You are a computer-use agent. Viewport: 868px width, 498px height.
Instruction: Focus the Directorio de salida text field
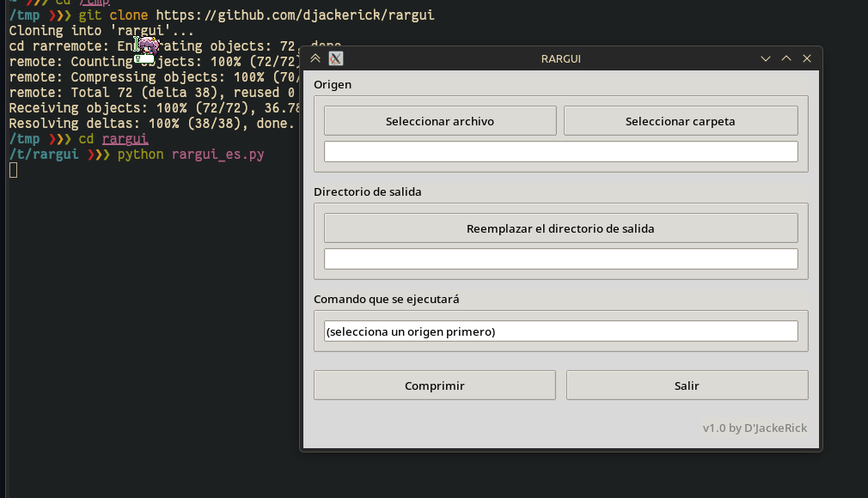coord(561,259)
